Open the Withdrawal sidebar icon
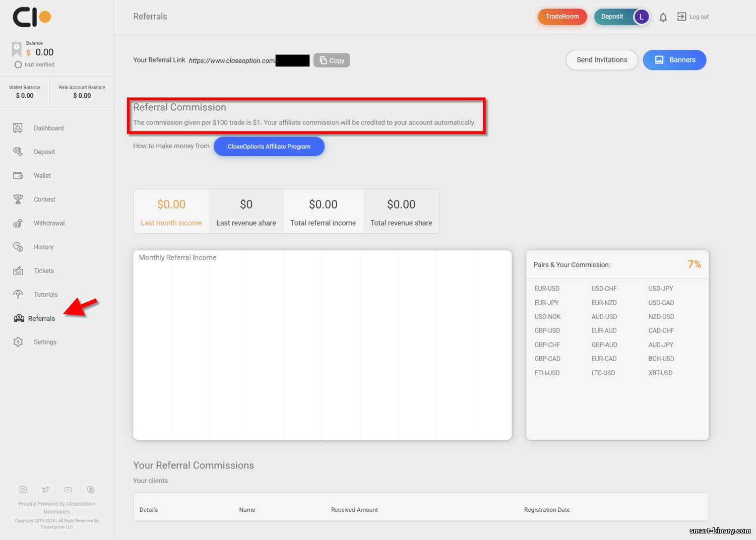756x540 pixels. point(18,223)
